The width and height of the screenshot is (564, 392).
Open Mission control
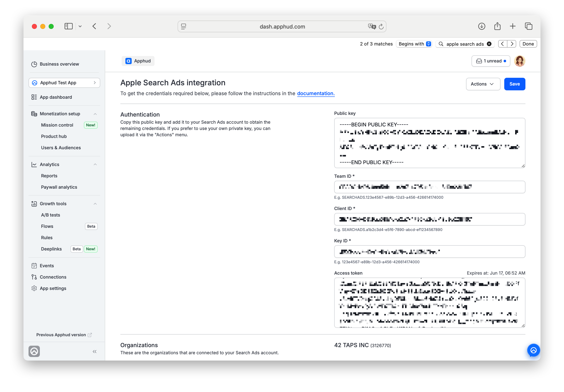[57, 125]
